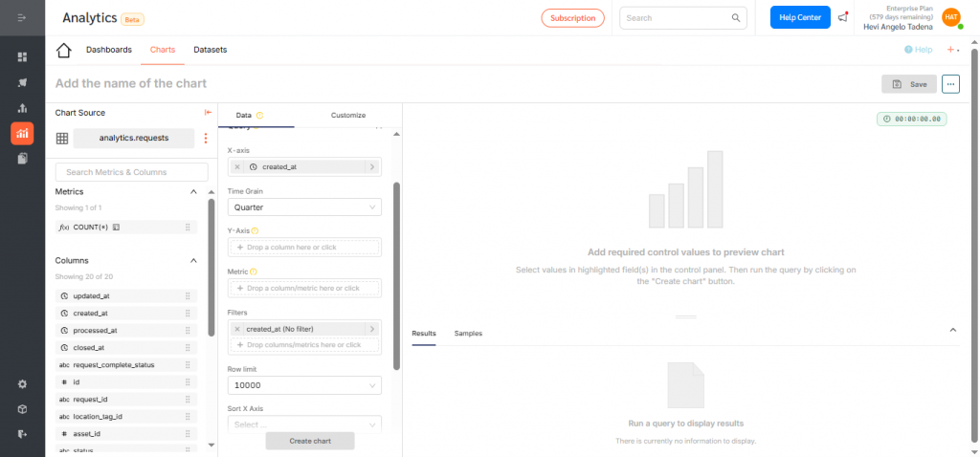Switch to the Customize tab
Viewport: 980px width, 457px height.
[348, 115]
